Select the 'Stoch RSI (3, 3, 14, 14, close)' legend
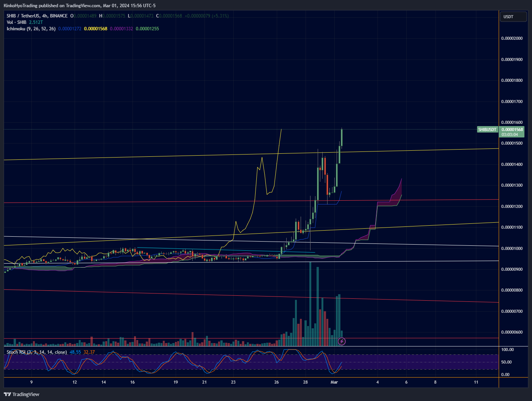Screen dimensions: 532x401 (37, 352)
